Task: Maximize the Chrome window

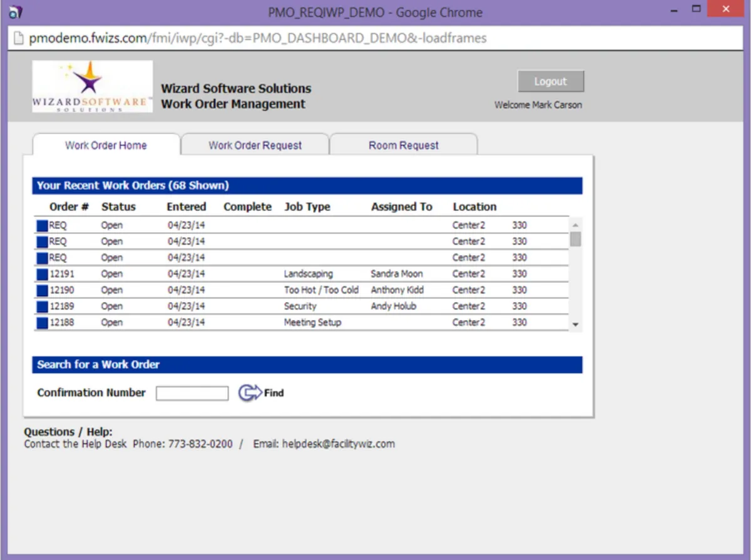Action: [x=697, y=9]
